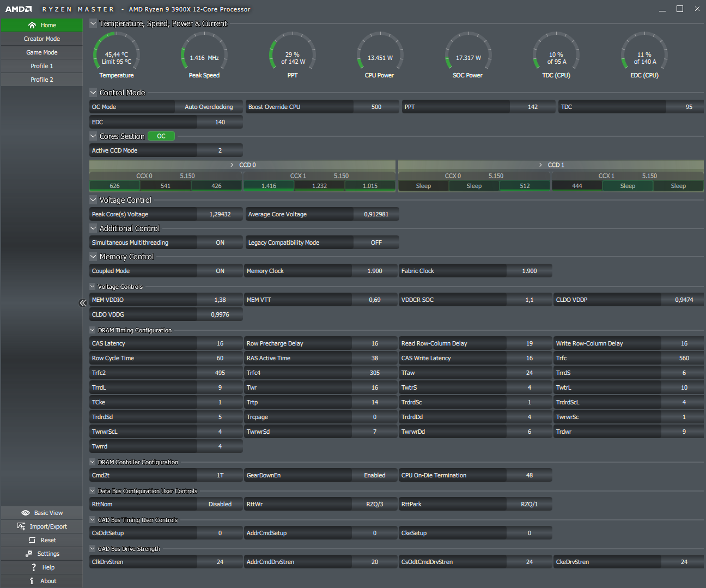Collapse the Additional Control section
The height and width of the screenshot is (588, 706).
click(x=93, y=228)
